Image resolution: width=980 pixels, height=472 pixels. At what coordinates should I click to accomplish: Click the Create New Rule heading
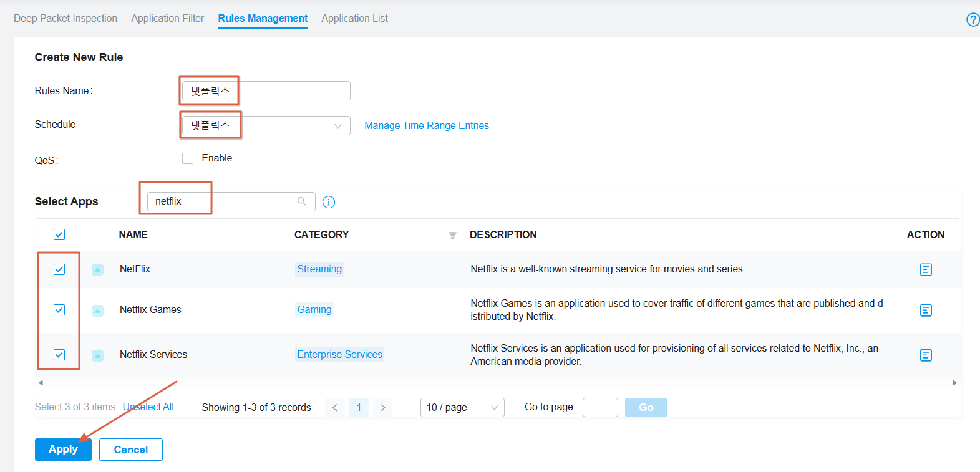[x=79, y=57]
